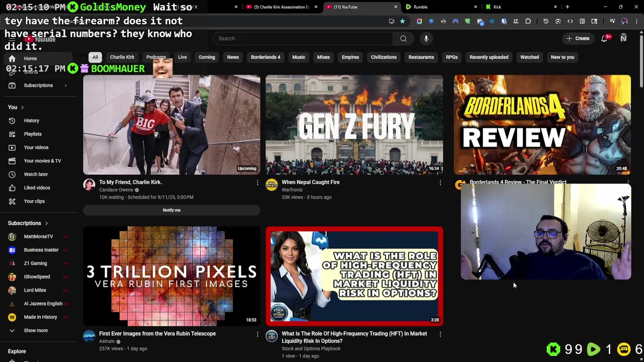
Task: Open Watch later list
Action: pos(36,174)
